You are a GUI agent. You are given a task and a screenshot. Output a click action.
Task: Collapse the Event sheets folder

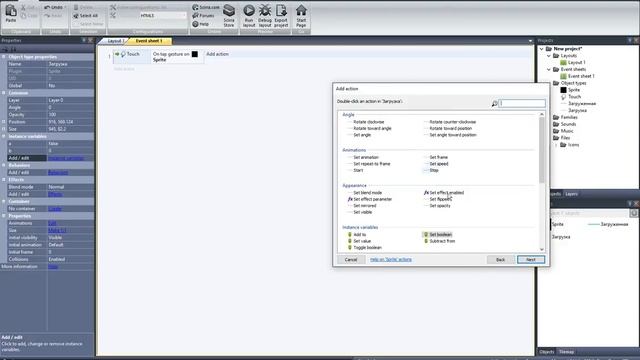(549, 69)
